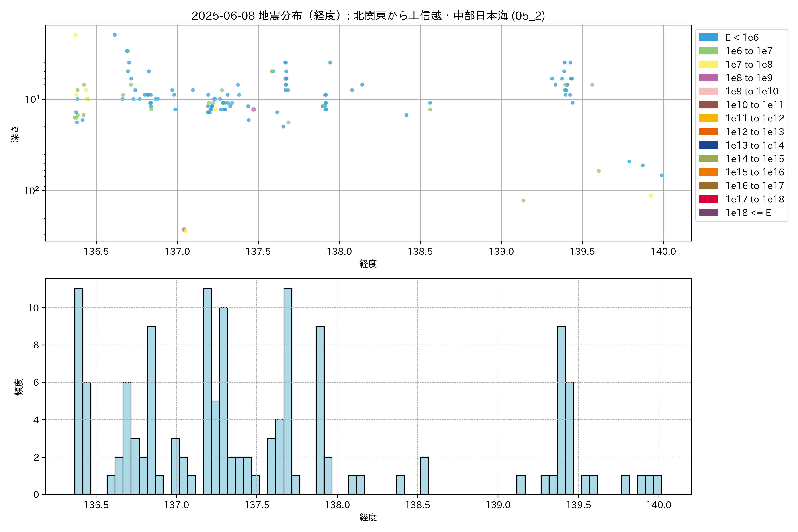
Task: Click the blue 'E < 1e6' legend swatch
Action: pos(708,37)
